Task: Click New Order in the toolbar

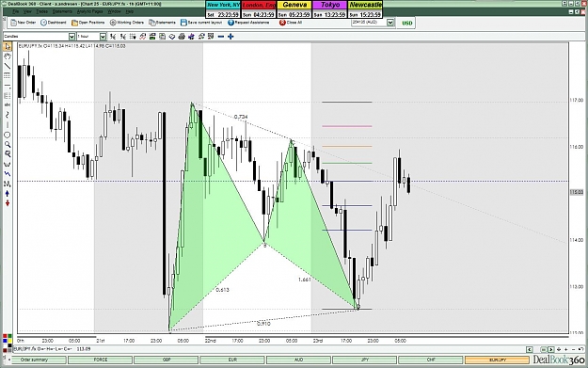Action: pos(24,23)
